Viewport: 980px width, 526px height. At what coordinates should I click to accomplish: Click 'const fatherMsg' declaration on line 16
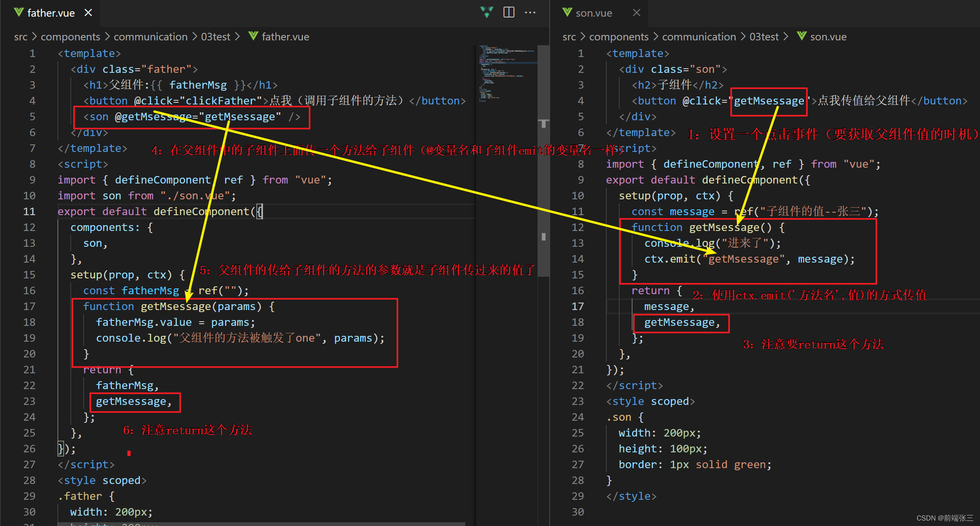pyautogui.click(x=131, y=290)
